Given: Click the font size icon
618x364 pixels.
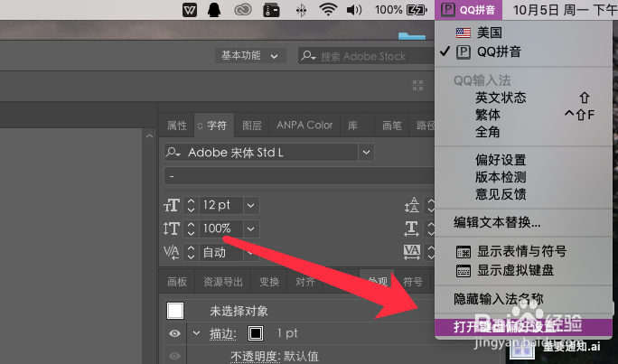Looking at the screenshot, I should (x=172, y=205).
